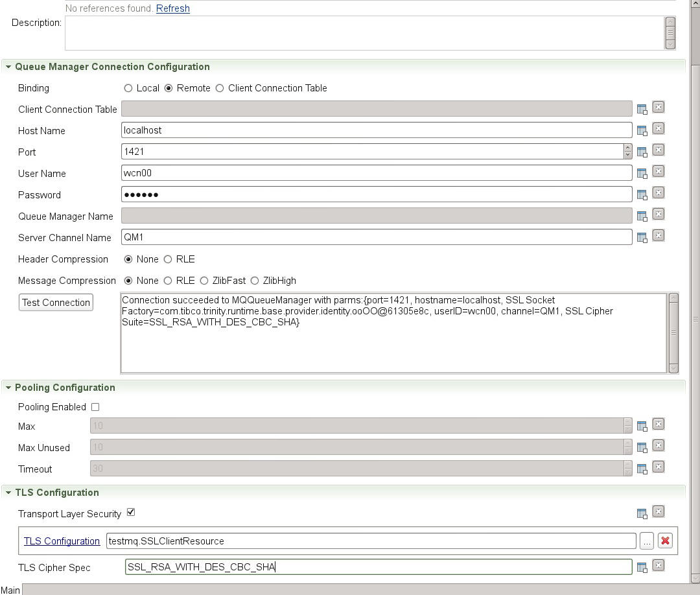
Task: Click the clear icon for Client Connection Table
Action: tap(658, 108)
